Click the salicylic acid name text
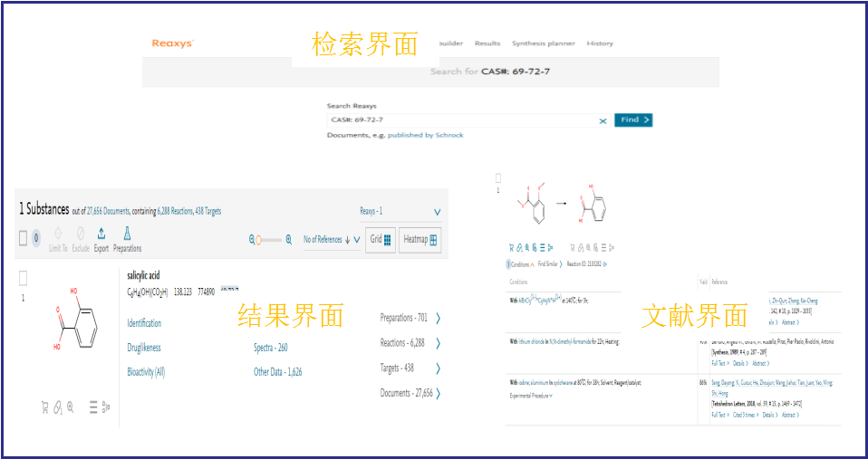This screenshot has width=868, height=459. [x=143, y=275]
